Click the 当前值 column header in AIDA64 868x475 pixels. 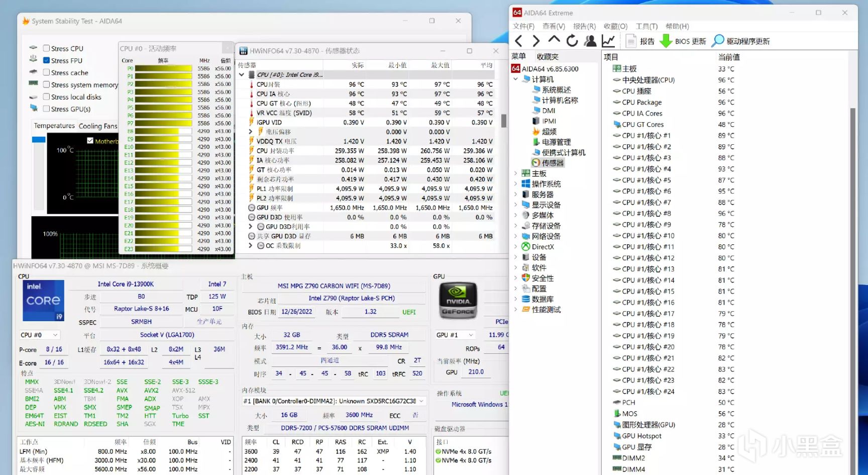pos(728,57)
